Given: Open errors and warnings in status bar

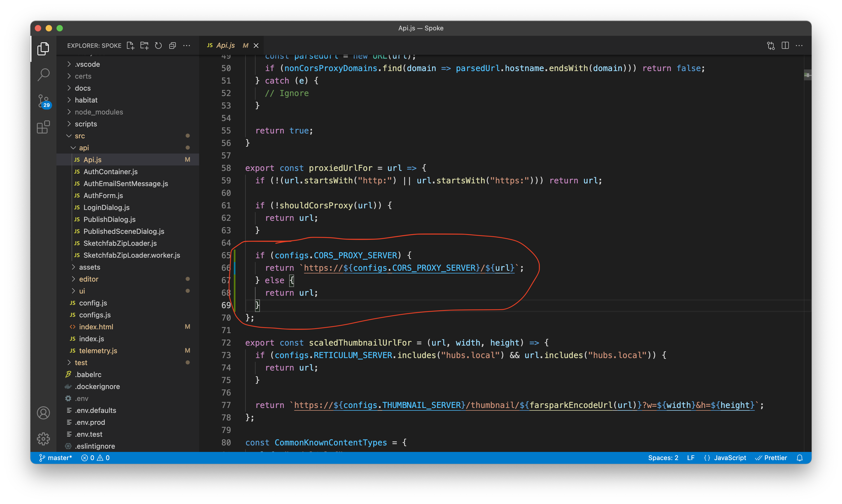Looking at the screenshot, I should (95, 458).
